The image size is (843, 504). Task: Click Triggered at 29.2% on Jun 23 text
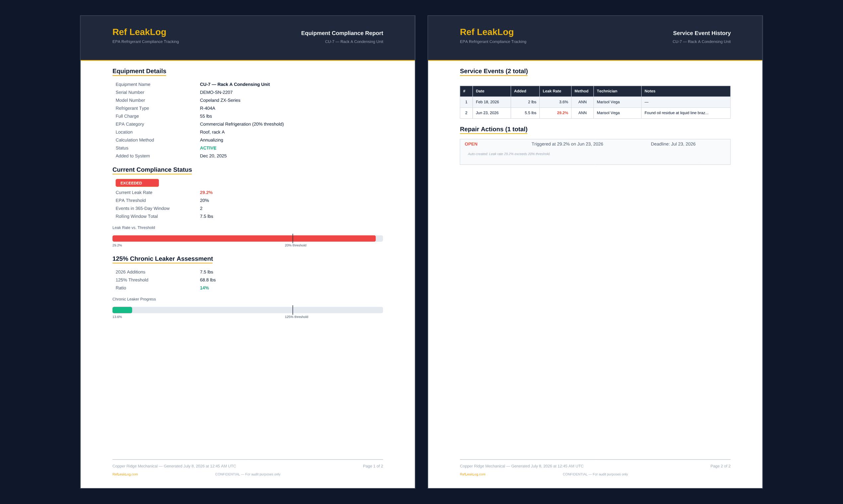[567, 144]
